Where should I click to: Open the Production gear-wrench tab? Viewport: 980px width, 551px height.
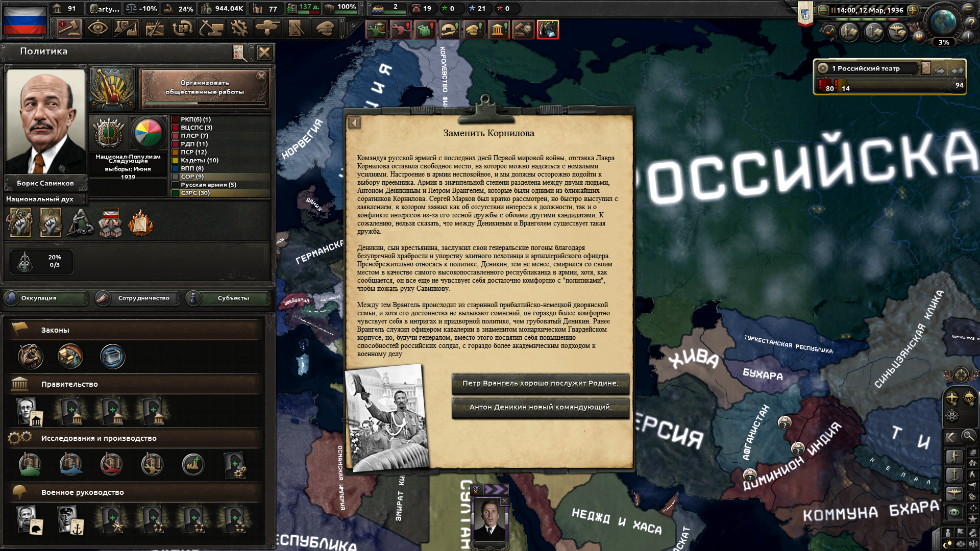click(239, 29)
